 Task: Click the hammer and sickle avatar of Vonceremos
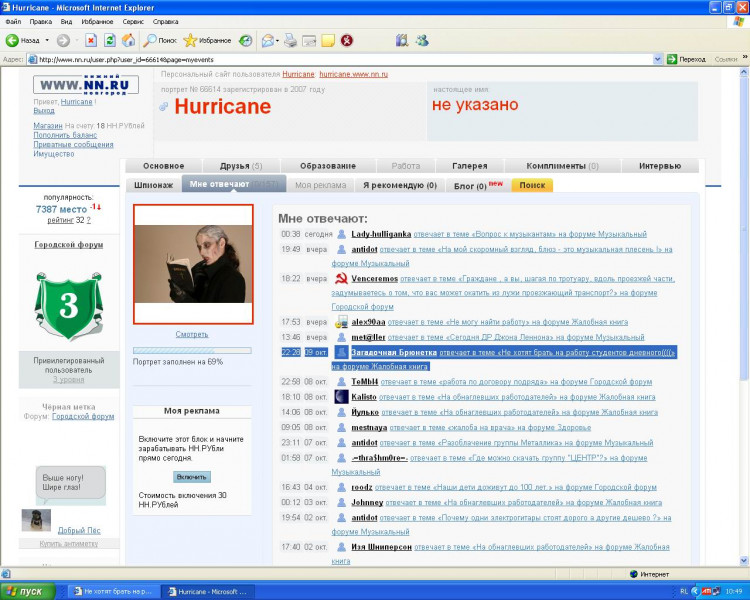[341, 279]
